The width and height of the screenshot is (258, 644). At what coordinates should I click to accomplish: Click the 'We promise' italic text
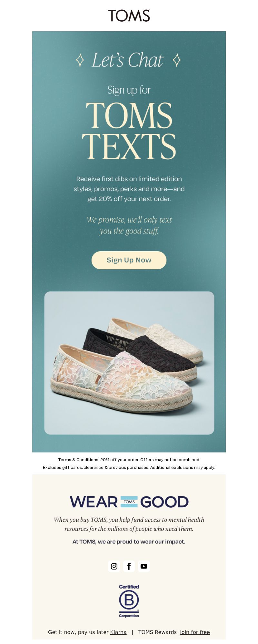click(x=129, y=225)
